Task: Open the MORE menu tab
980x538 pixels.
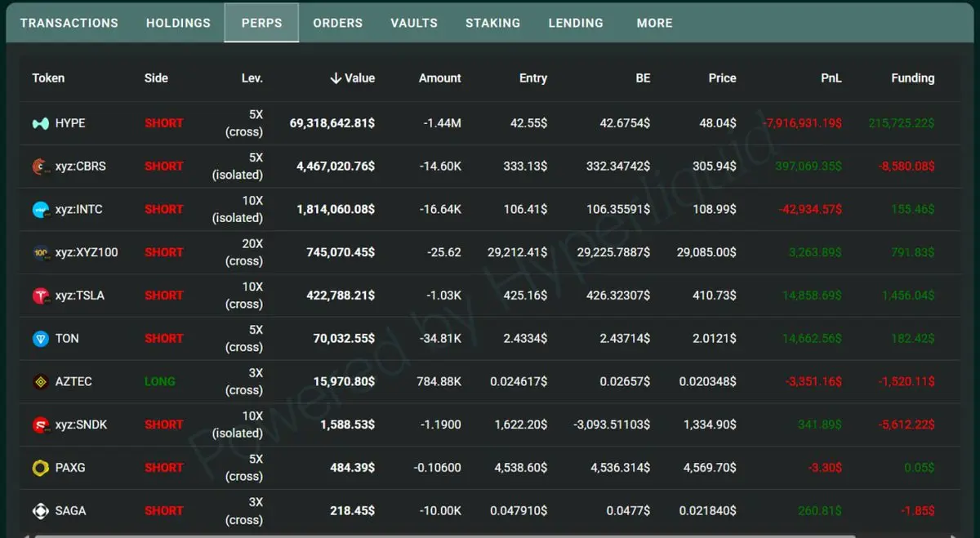Action: tap(655, 23)
